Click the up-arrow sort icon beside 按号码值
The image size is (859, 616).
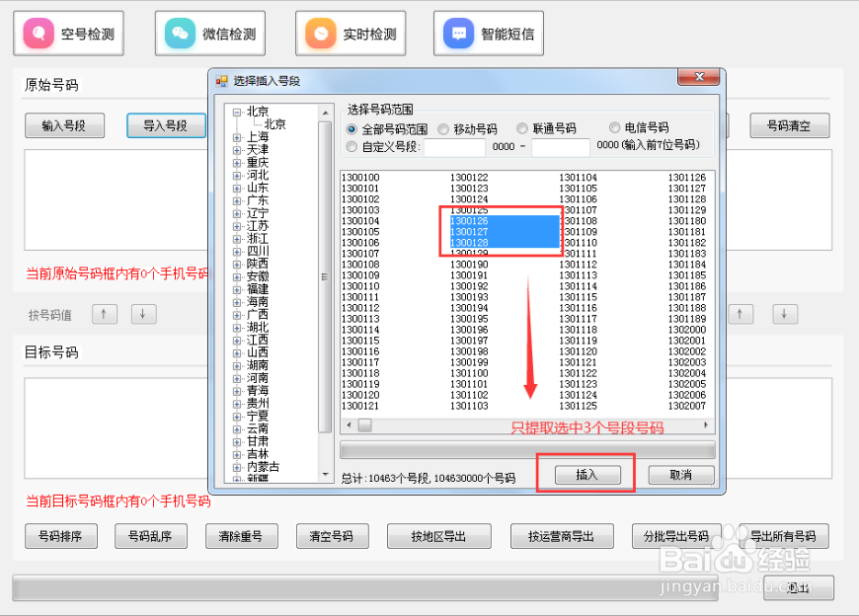coord(105,314)
